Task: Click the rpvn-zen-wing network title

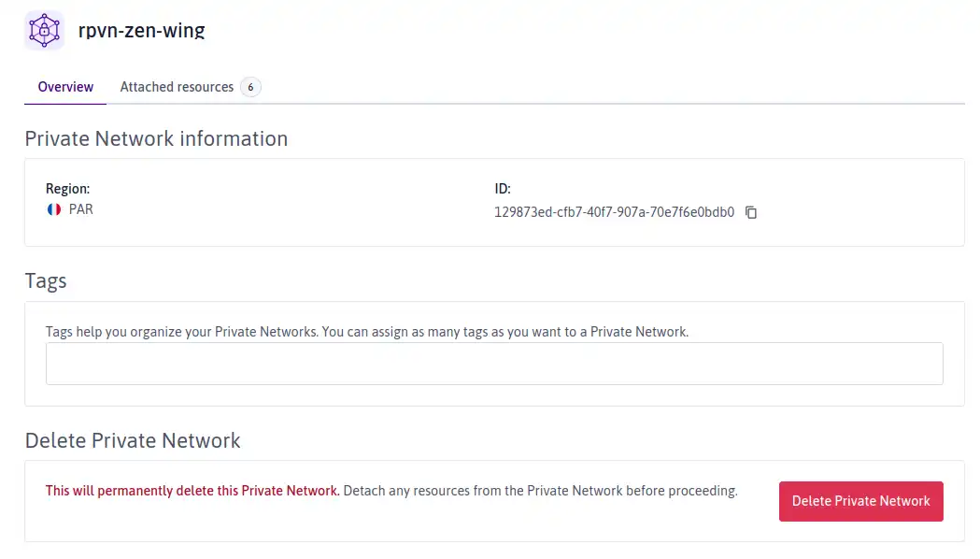Action: [x=141, y=30]
